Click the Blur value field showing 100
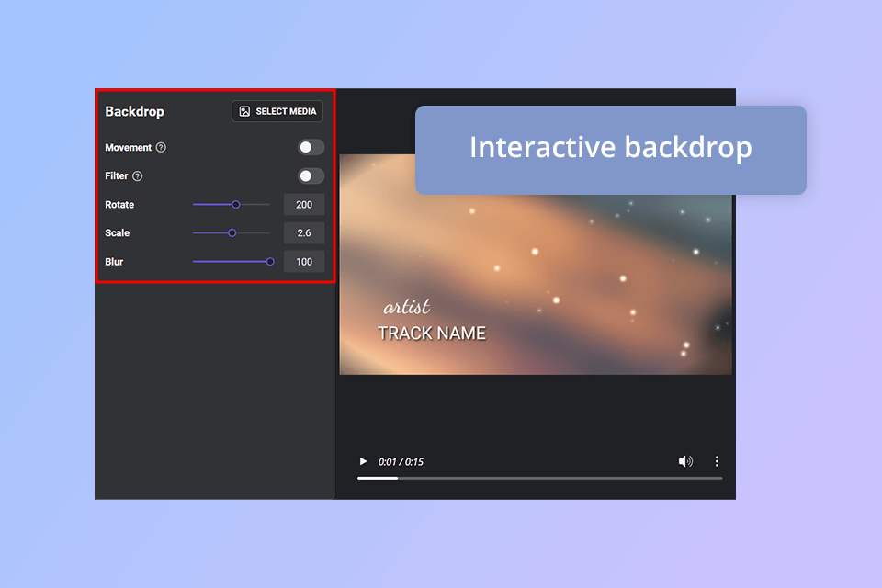Screen dimensions: 882x588 point(304,262)
